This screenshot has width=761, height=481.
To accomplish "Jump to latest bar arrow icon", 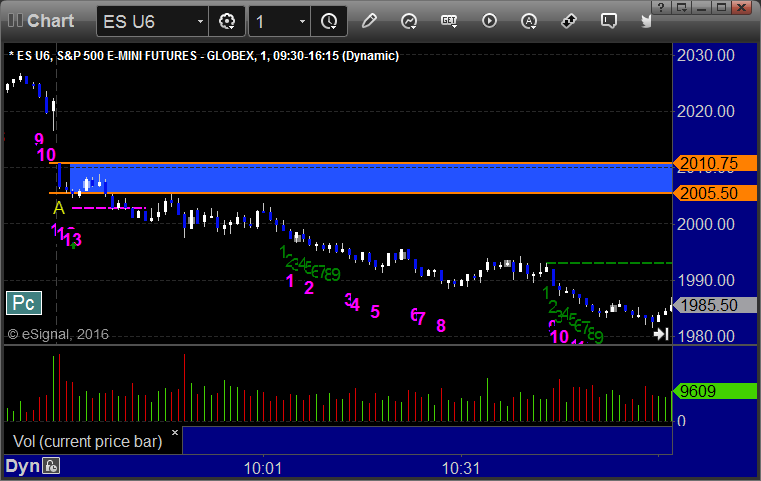I will pyautogui.click(x=661, y=333).
